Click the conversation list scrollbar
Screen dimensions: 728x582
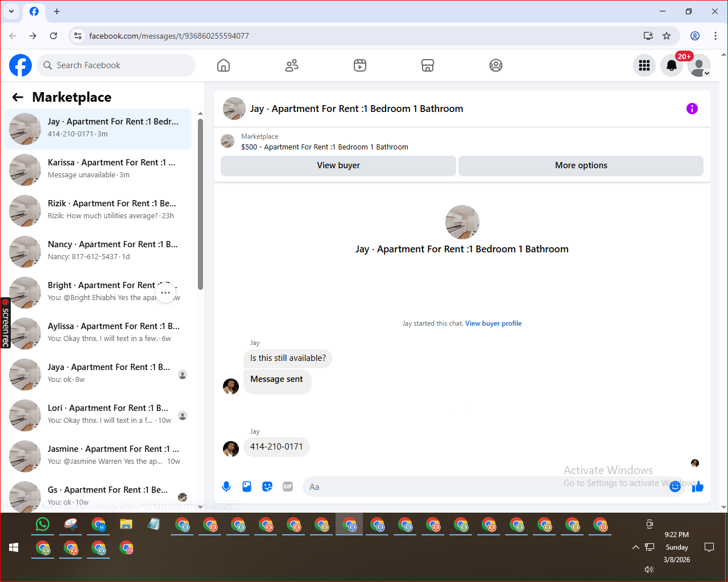200,205
